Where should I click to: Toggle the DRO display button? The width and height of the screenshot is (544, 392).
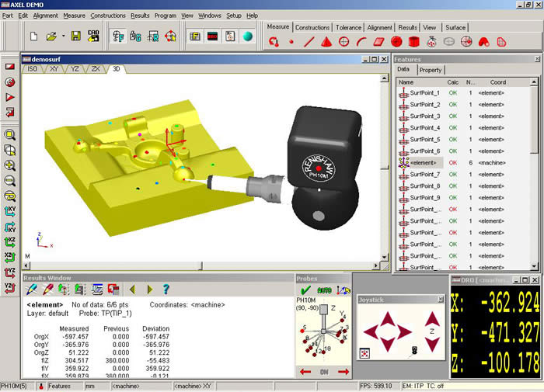tap(212, 36)
